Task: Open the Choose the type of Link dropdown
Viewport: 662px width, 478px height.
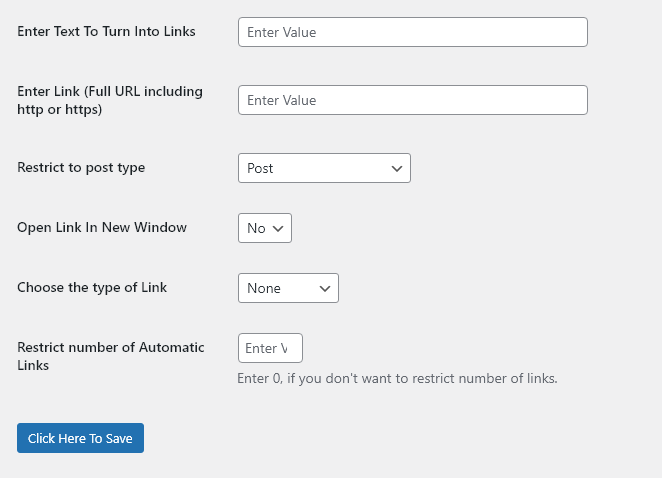Action: tap(288, 288)
